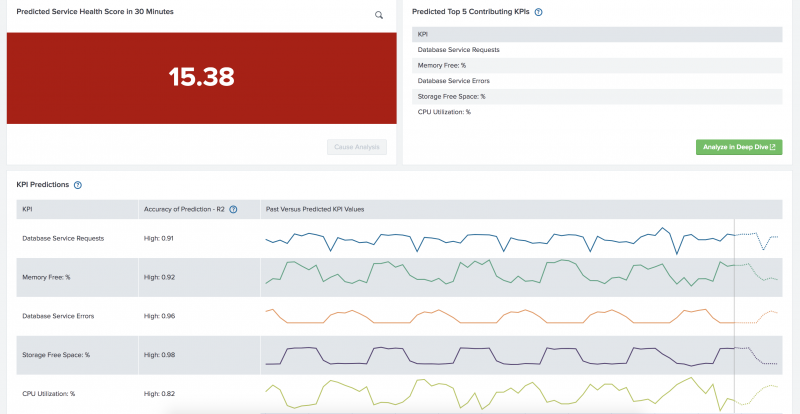Click Database Service Errors row label in predictions
The height and width of the screenshot is (414, 800).
pos(58,316)
